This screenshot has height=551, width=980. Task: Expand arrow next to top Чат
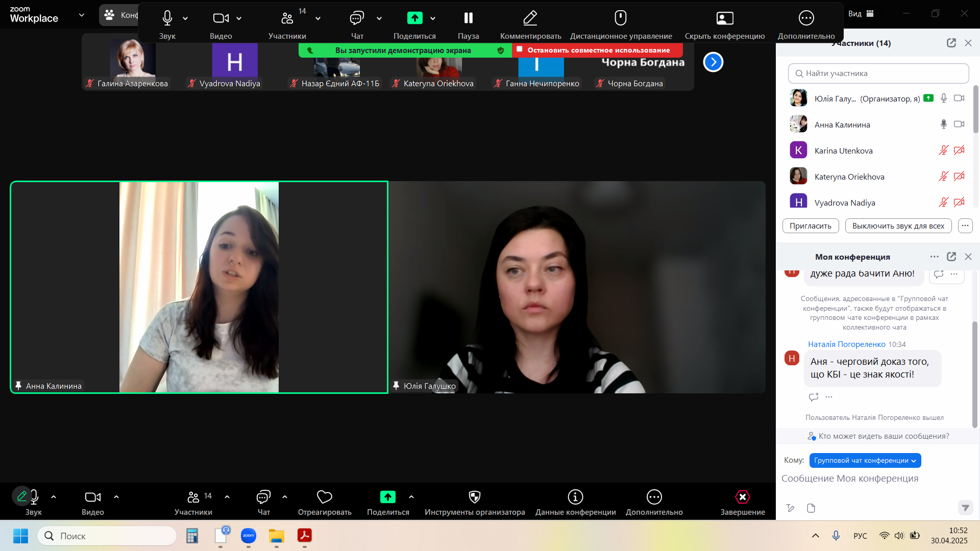click(379, 18)
